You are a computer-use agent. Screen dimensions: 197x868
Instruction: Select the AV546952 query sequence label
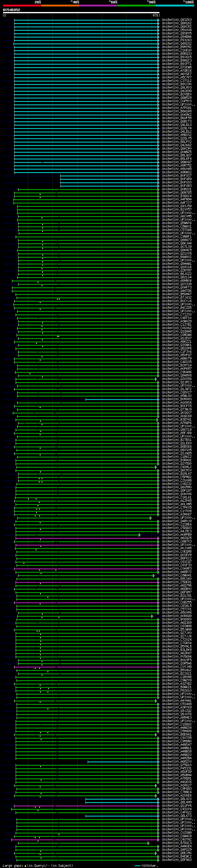point(11,10)
